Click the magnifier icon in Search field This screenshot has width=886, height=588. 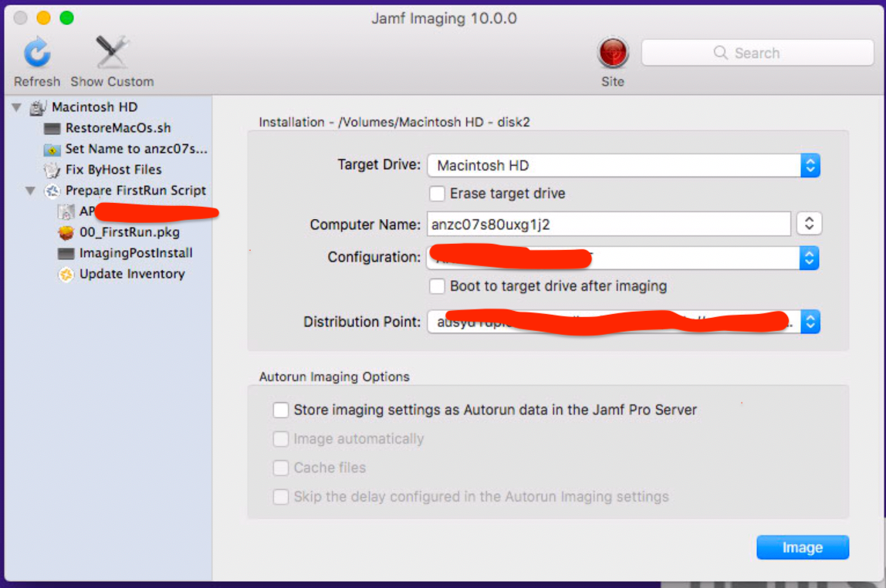tap(720, 52)
